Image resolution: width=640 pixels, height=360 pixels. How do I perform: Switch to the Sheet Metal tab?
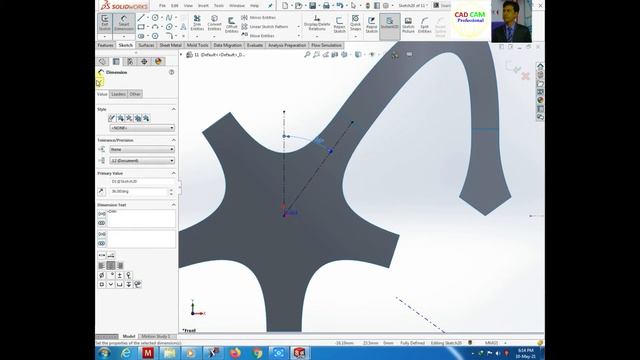(x=170, y=45)
